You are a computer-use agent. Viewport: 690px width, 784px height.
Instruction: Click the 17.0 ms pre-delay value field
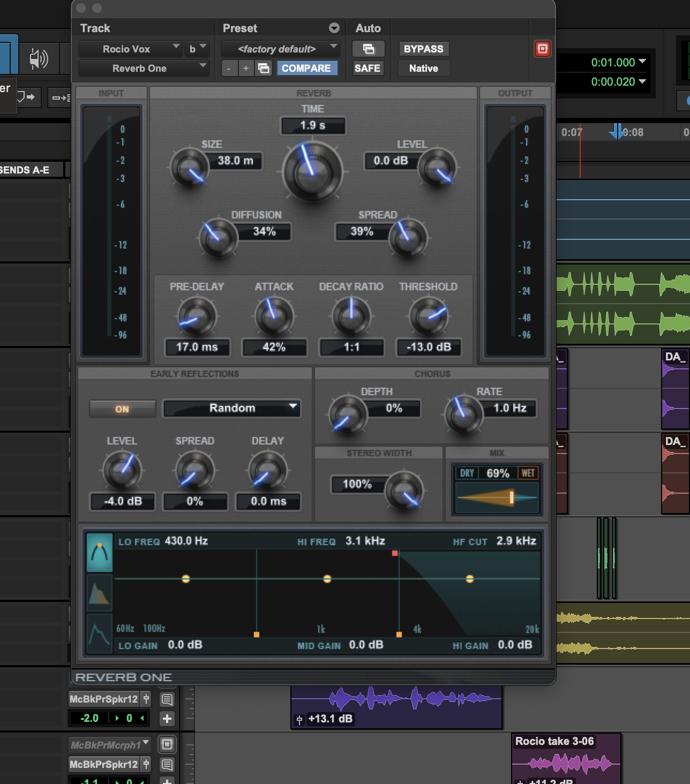(x=197, y=347)
